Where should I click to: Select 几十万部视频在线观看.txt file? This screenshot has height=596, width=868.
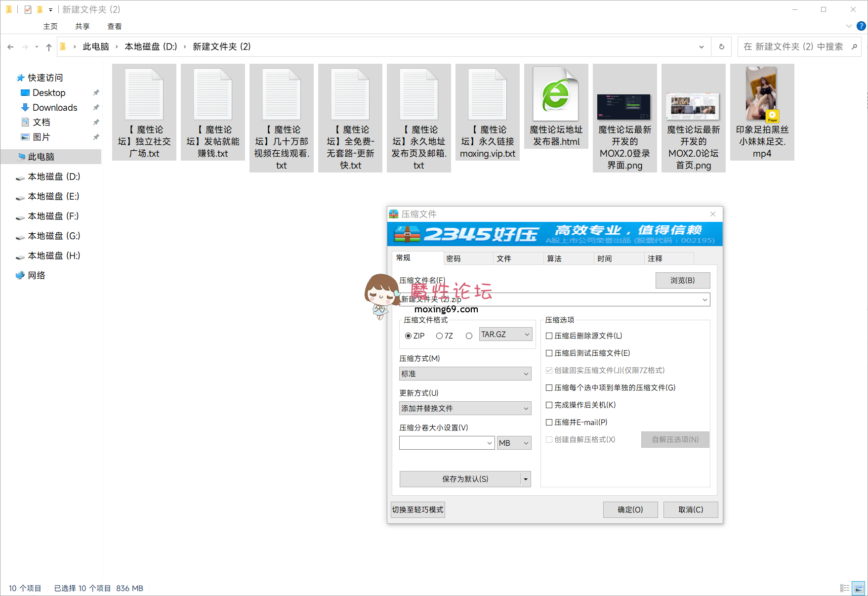pos(282,118)
